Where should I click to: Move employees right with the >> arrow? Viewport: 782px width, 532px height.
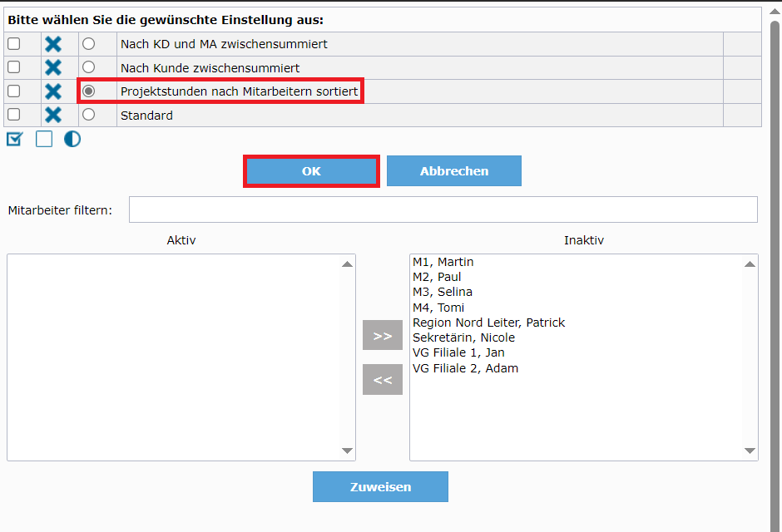[382, 334]
